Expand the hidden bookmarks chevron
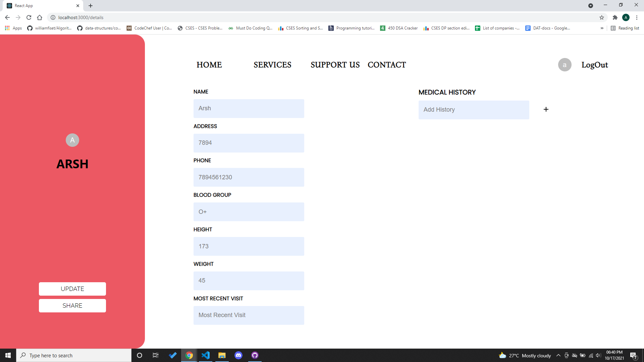The image size is (644, 362). [x=602, y=28]
